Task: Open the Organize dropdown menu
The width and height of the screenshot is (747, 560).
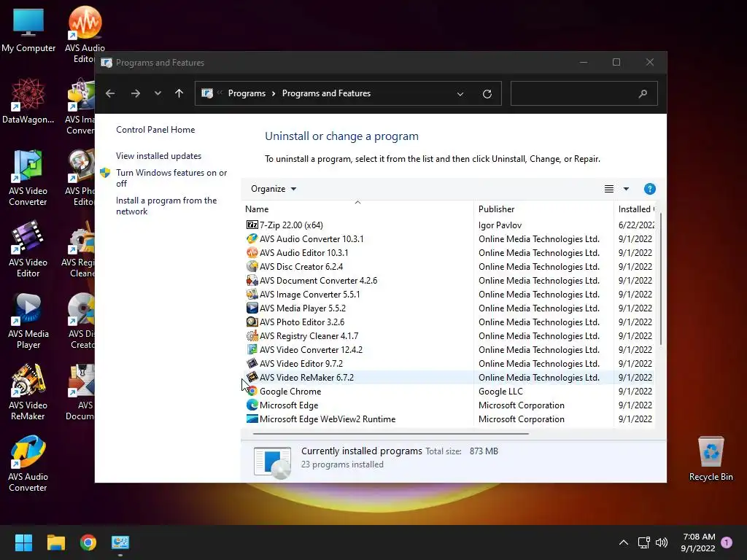Action: (274, 189)
